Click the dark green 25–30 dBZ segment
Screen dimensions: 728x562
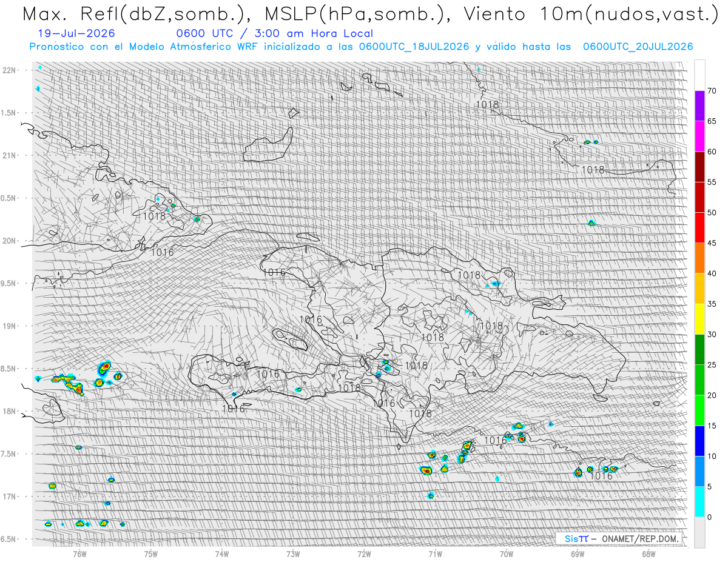(699, 350)
